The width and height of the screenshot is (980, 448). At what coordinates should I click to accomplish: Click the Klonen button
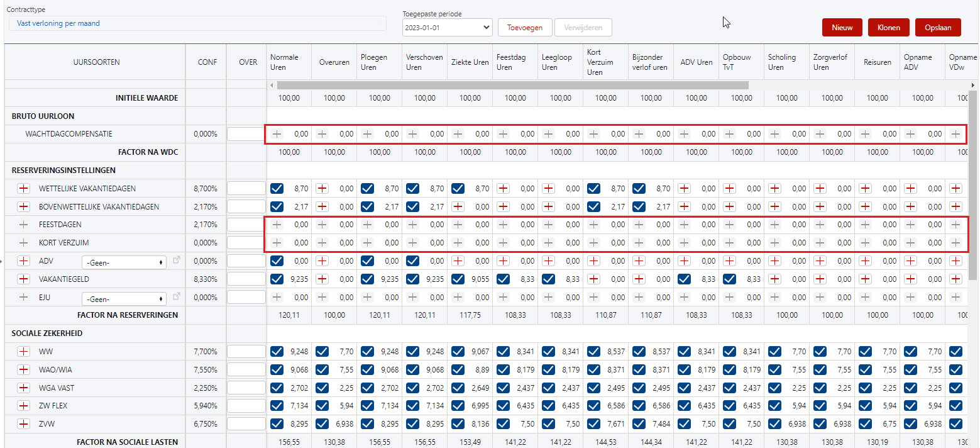tap(889, 27)
